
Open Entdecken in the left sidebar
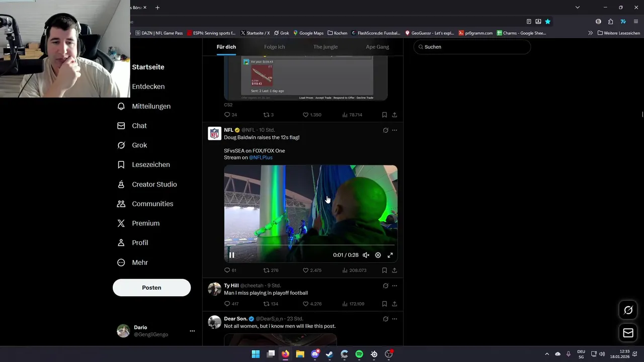(148, 86)
